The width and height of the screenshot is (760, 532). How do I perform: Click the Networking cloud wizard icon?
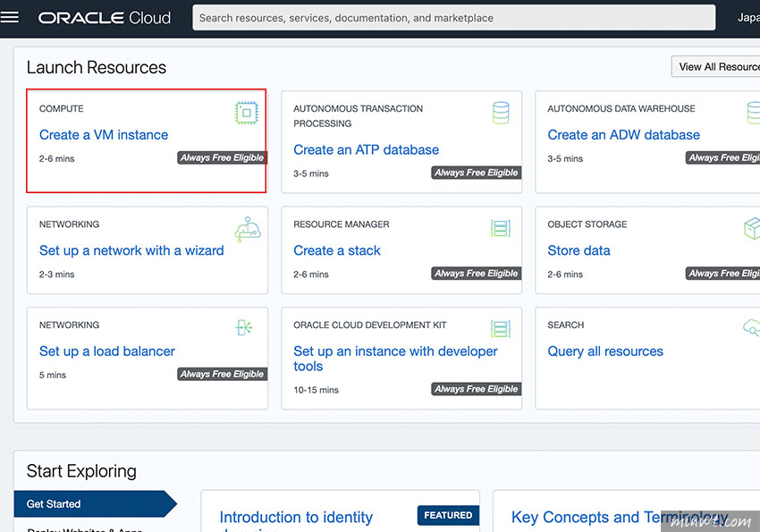coord(248,229)
